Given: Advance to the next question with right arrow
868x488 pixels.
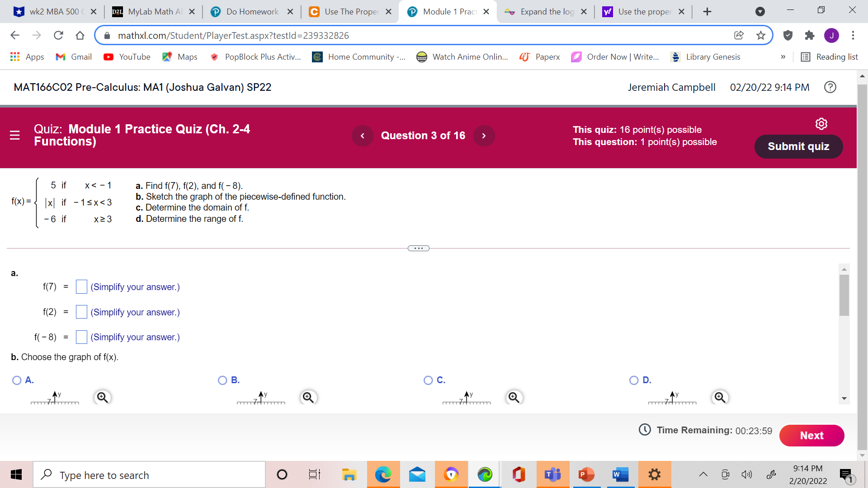Looking at the screenshot, I should [x=484, y=136].
